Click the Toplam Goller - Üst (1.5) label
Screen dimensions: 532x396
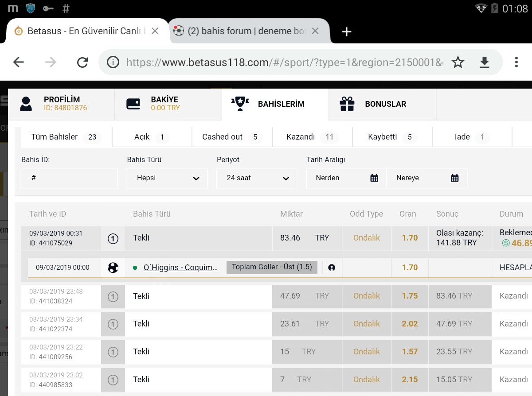coord(272,267)
